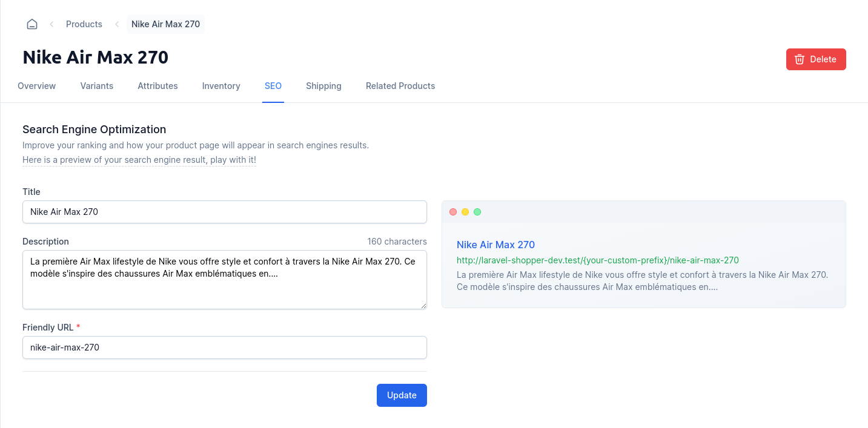Open the Variants tab

click(x=97, y=86)
